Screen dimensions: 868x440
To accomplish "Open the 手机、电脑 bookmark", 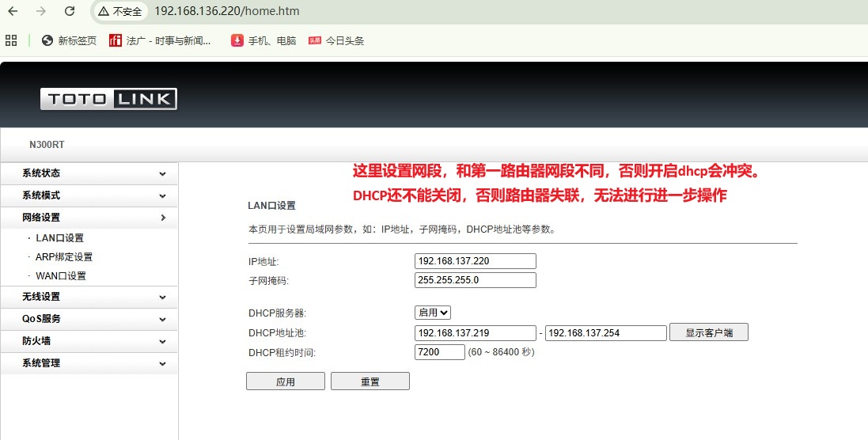I will [263, 40].
